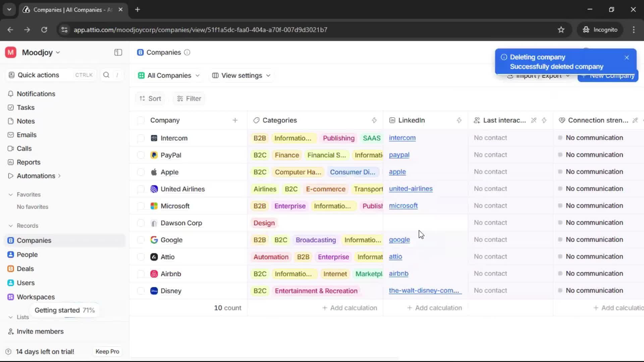Click the enrichment bolt icon in Categories header
This screenshot has height=362, width=644.
[374, 120]
